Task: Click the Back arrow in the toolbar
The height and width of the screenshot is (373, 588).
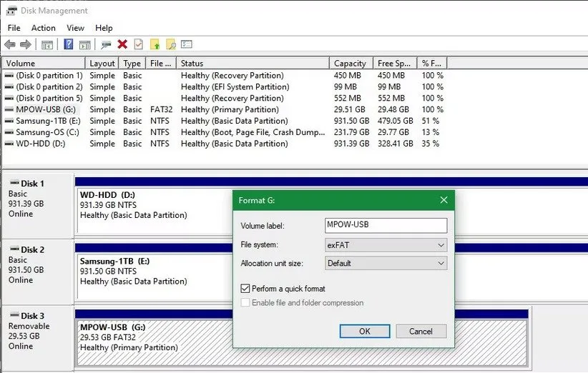Action: pyautogui.click(x=10, y=44)
